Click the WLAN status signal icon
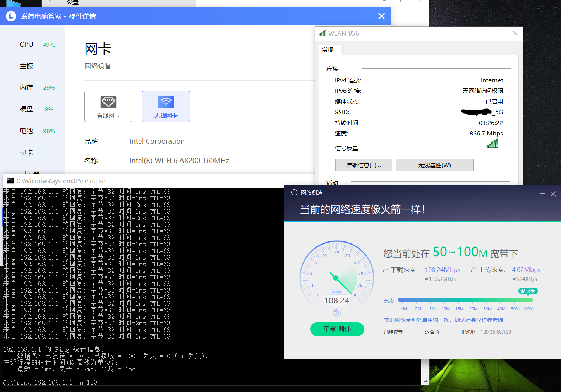 [322, 34]
